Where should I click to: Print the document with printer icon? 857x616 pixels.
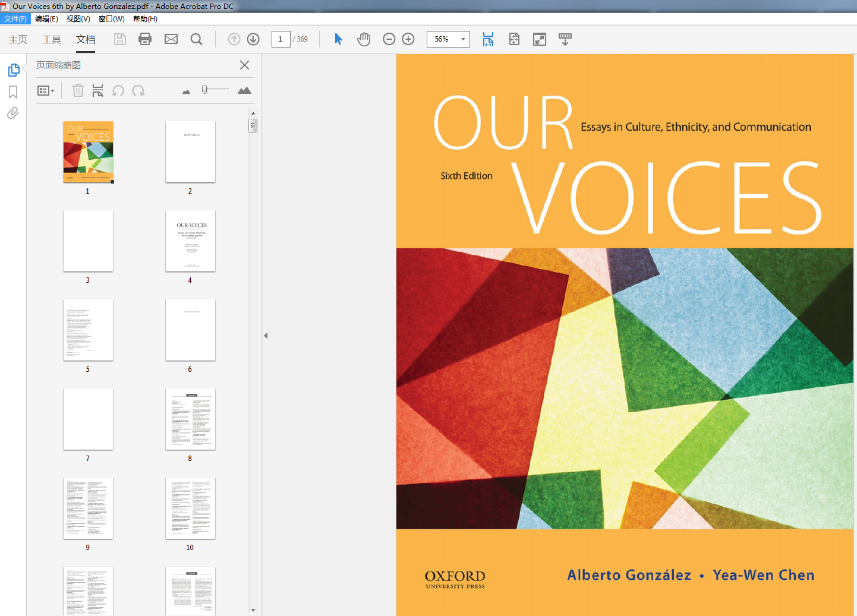point(145,39)
